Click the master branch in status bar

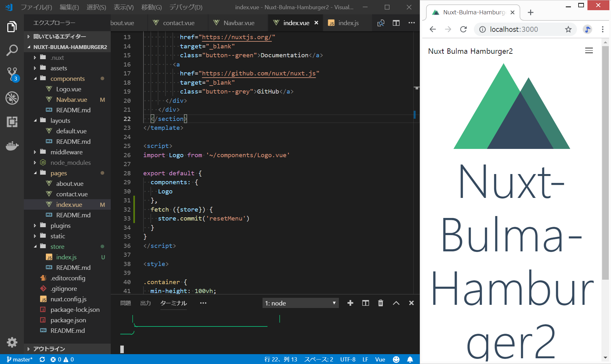coord(19,359)
